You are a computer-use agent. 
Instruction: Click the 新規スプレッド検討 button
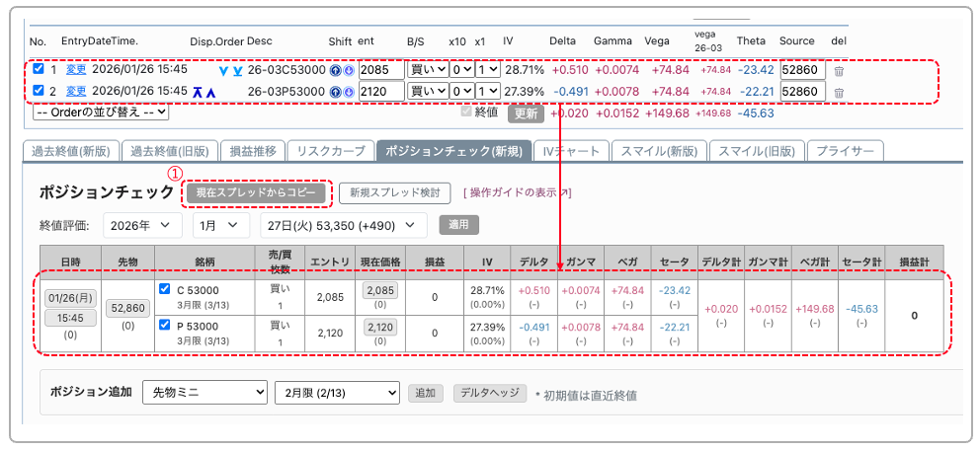point(395,192)
